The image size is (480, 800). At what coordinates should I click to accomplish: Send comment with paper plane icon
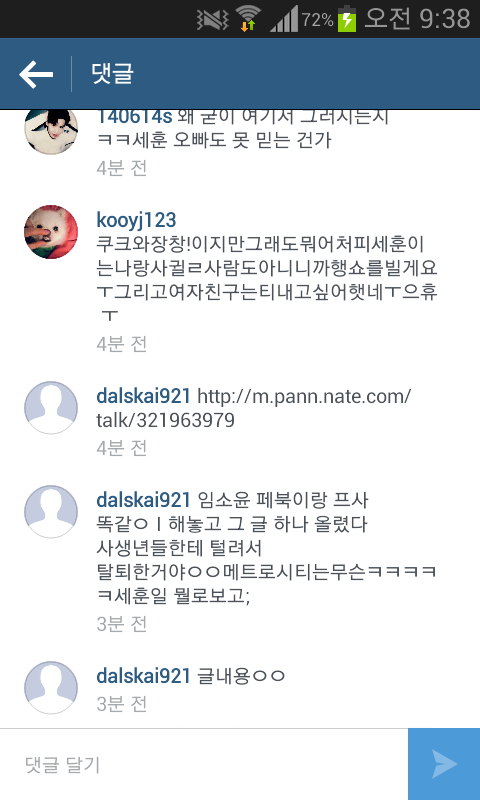pyautogui.click(x=444, y=764)
